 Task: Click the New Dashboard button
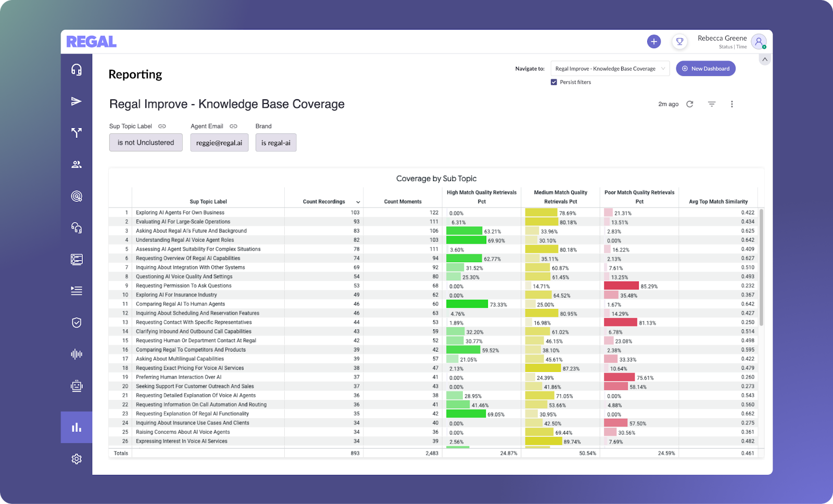pyautogui.click(x=705, y=69)
